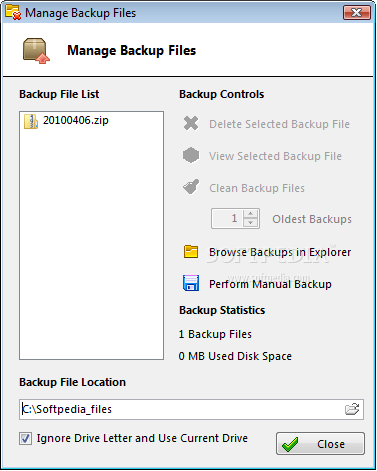Click the Browse Backups in Explorer link
This screenshot has height=471, width=377.
point(280,252)
